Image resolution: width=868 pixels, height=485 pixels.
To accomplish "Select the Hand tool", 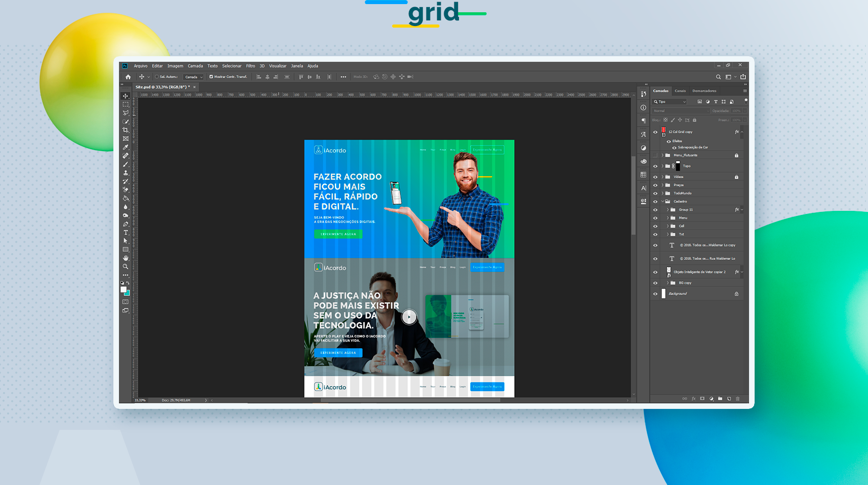I will click(x=126, y=258).
